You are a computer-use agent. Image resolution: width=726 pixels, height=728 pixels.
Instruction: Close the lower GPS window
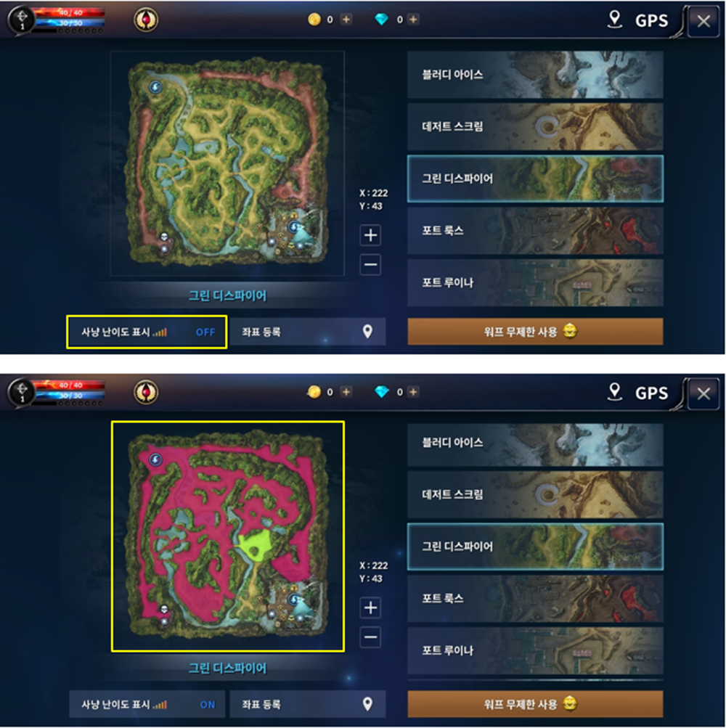point(703,393)
